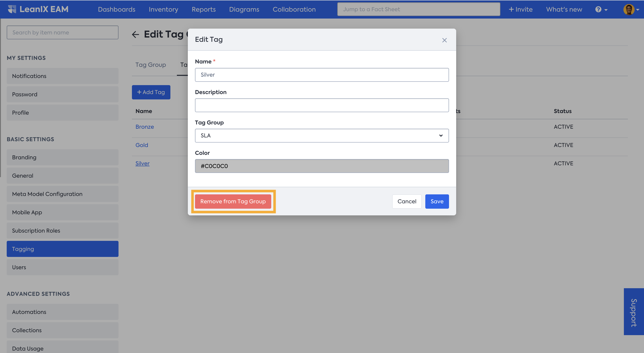The height and width of the screenshot is (353, 644).
Task: Click into the Description field
Action: (x=322, y=105)
